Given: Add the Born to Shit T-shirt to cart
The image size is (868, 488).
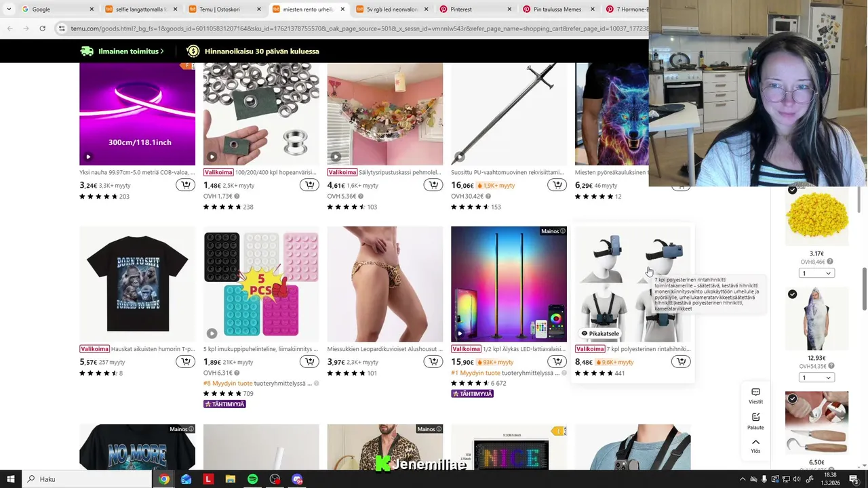Looking at the screenshot, I should coord(185,362).
